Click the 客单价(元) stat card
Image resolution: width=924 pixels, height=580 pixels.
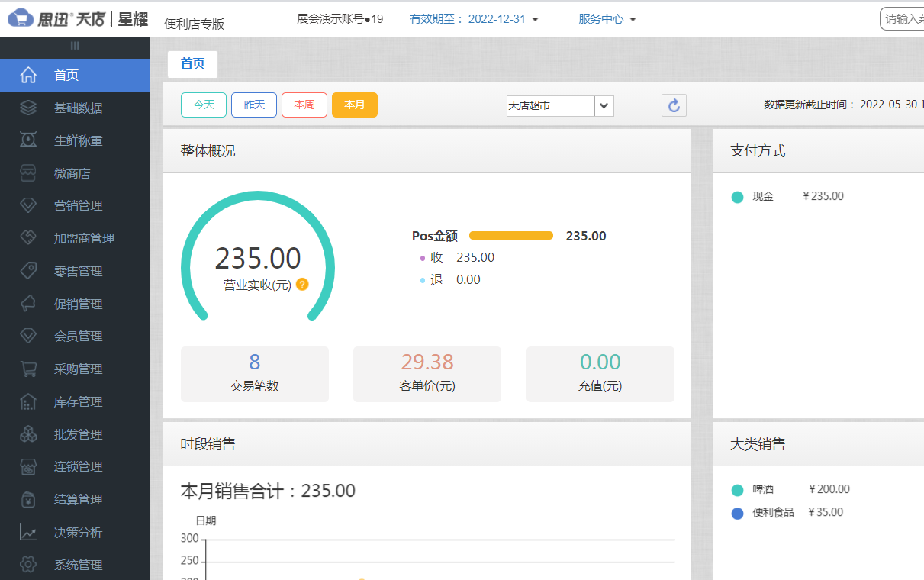(427, 374)
